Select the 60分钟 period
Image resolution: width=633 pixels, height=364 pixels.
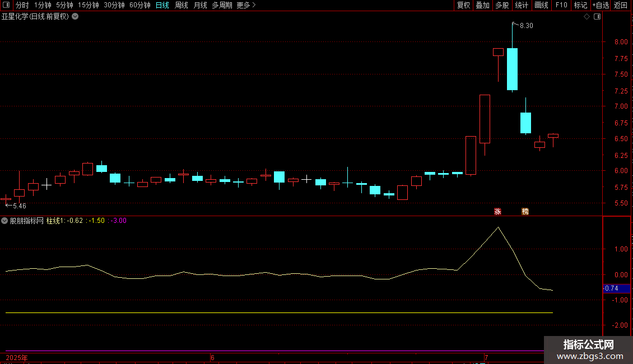pos(140,5)
